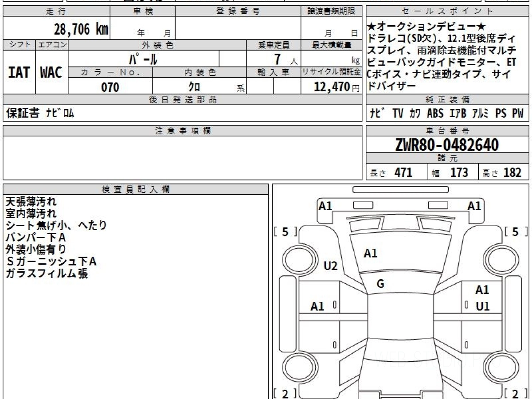Click the mileage value 28,706 km
Image resolution: width=532 pixels, height=399 pixels.
[x=81, y=29]
